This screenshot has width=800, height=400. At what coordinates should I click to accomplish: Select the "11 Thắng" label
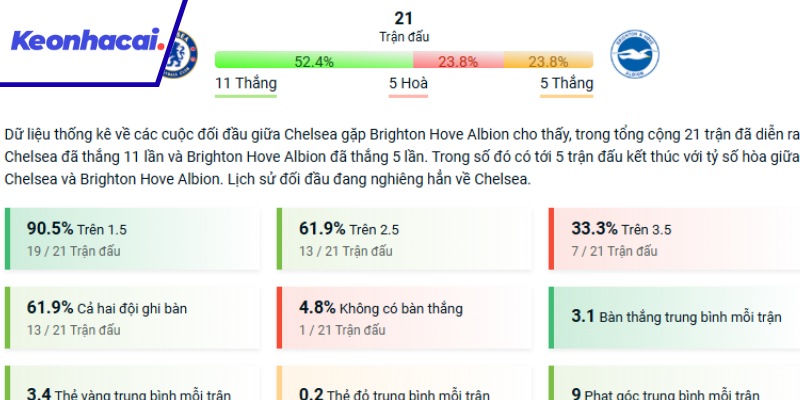pyautogui.click(x=246, y=84)
